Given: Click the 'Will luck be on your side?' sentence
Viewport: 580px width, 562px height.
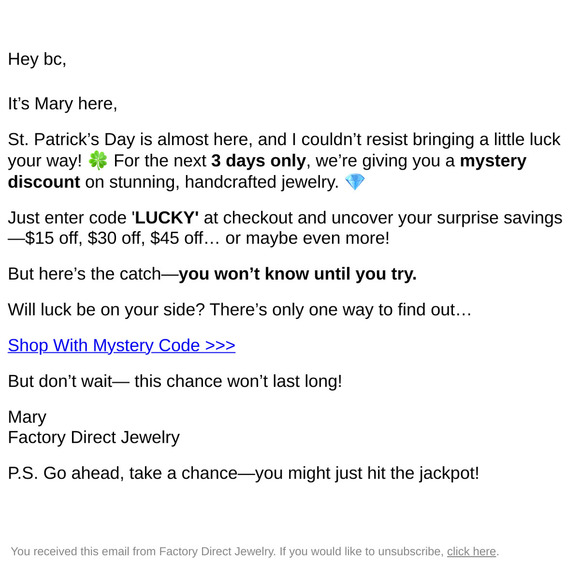Looking at the screenshot, I should [x=240, y=310].
